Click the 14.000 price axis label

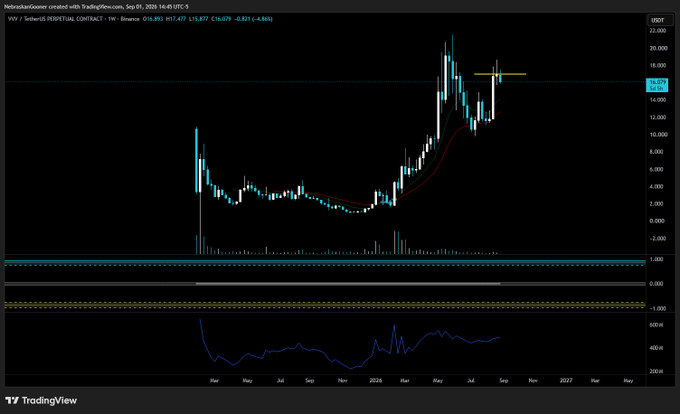point(658,100)
